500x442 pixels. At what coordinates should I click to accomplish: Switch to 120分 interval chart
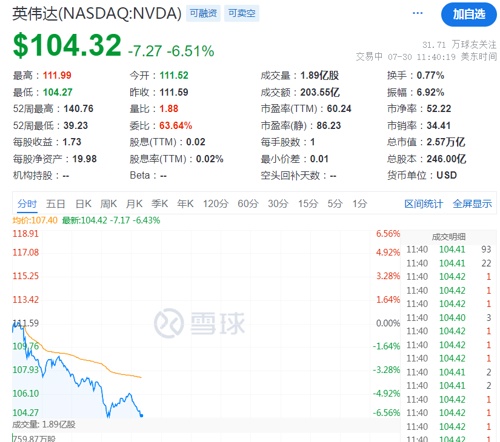(x=216, y=204)
